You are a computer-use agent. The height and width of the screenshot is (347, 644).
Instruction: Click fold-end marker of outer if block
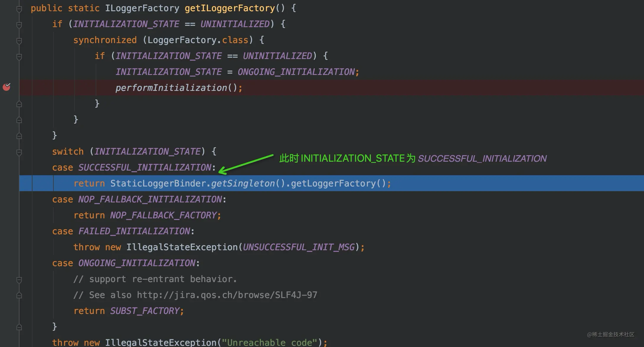pyautogui.click(x=19, y=136)
